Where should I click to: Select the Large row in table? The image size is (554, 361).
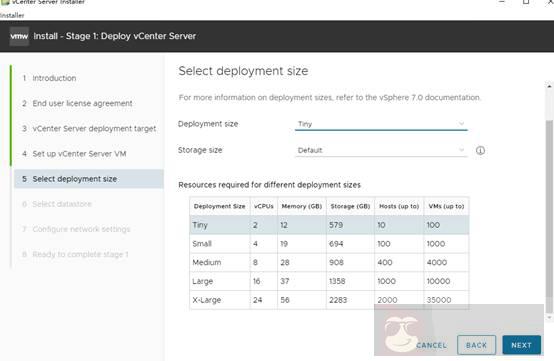pos(329,281)
